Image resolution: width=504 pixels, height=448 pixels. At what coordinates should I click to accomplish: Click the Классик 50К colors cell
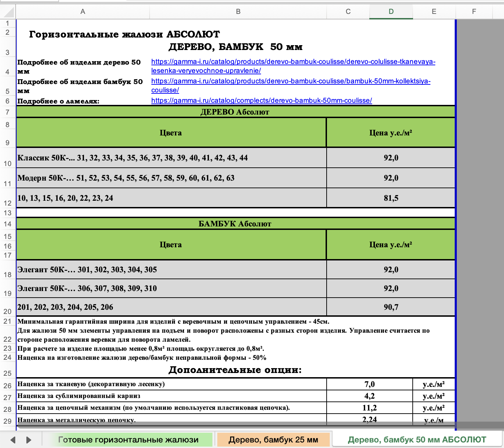click(171, 158)
